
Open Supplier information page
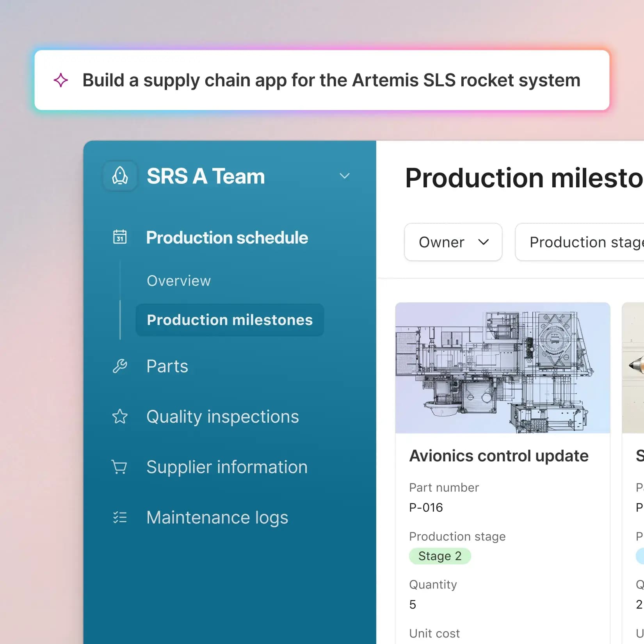tap(227, 467)
